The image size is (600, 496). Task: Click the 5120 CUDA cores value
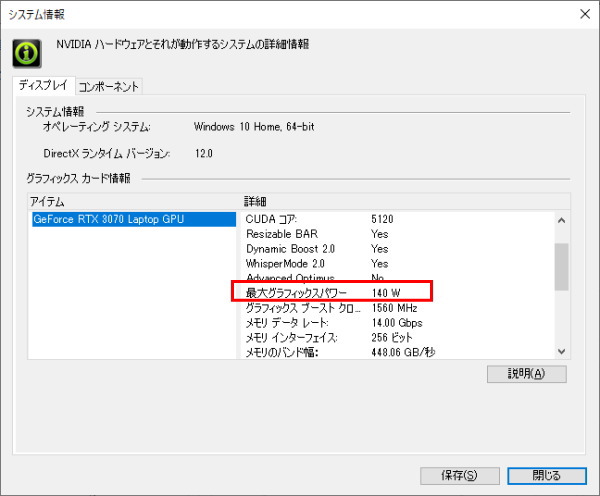point(382,219)
